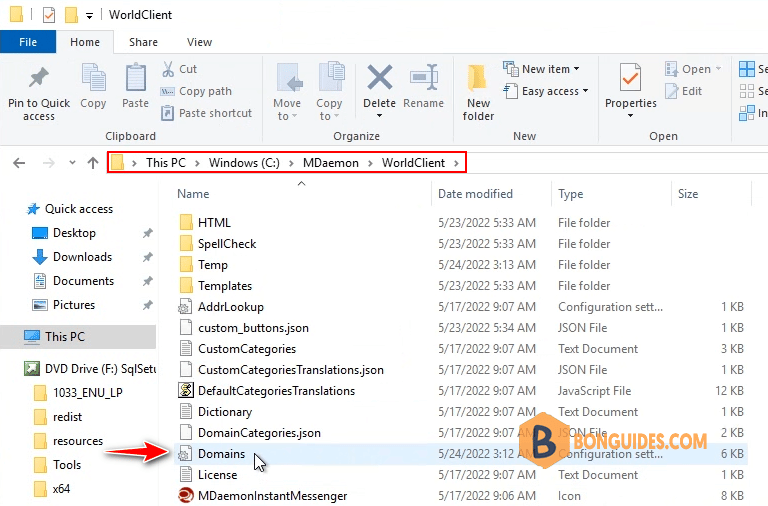Create a New folder

tap(478, 93)
